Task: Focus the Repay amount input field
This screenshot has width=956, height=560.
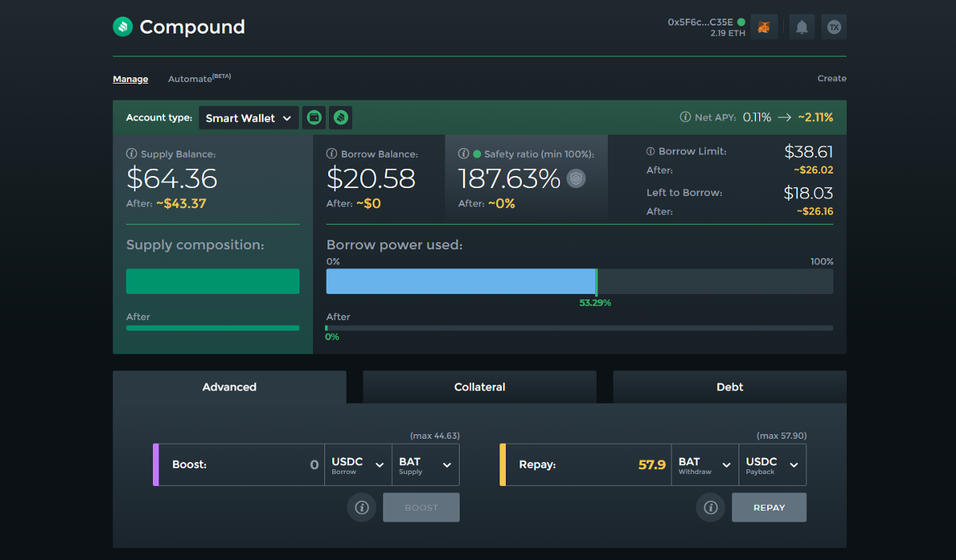Action: [589, 464]
